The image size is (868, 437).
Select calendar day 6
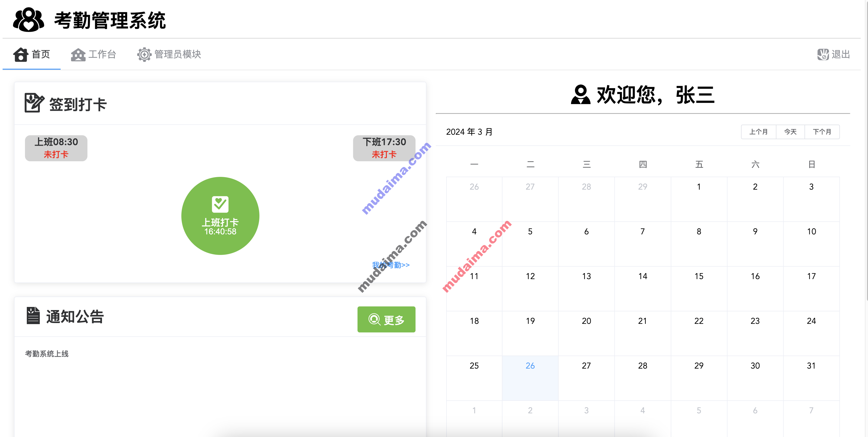[587, 244]
